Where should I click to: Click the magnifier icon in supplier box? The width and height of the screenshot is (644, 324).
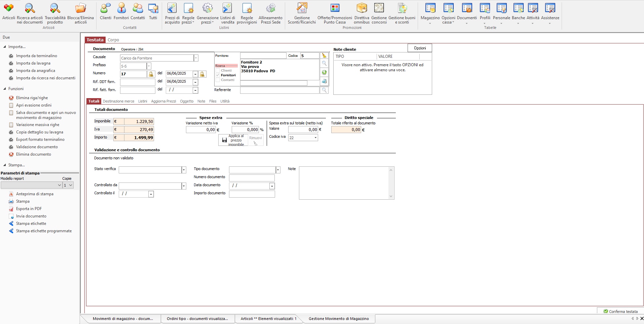(324, 64)
